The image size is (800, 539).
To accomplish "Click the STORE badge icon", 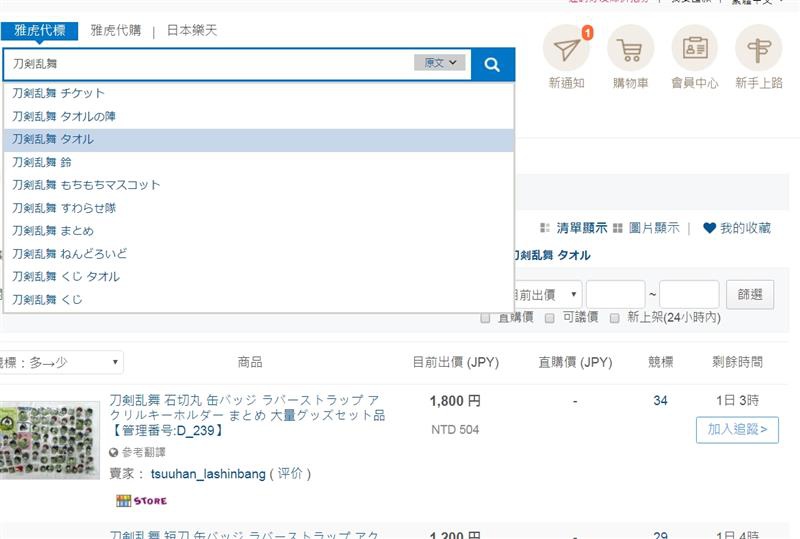I will tap(141, 501).
